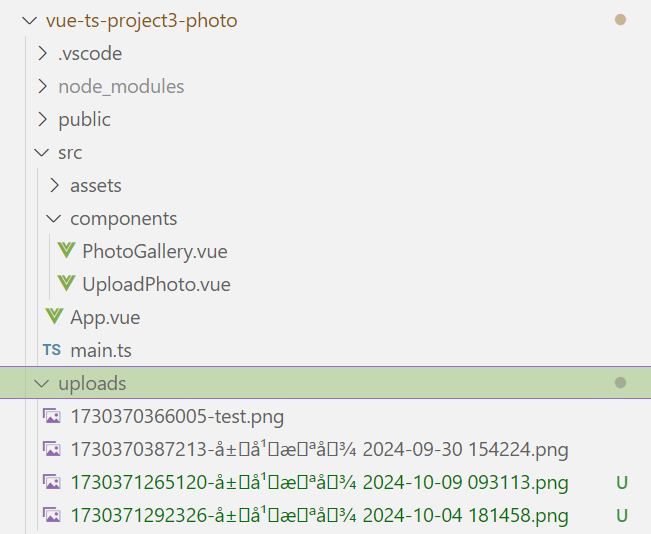The image size is (651, 534).
Task: Click image icon of the 093113.png file
Action: pyautogui.click(x=52, y=483)
